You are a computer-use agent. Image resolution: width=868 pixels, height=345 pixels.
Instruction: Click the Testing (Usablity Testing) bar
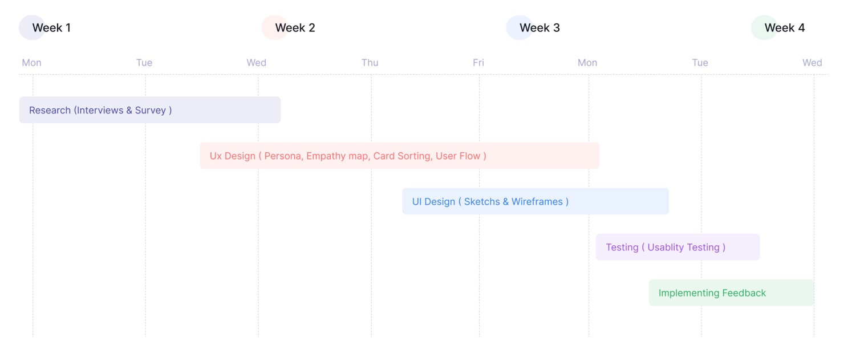[677, 247]
